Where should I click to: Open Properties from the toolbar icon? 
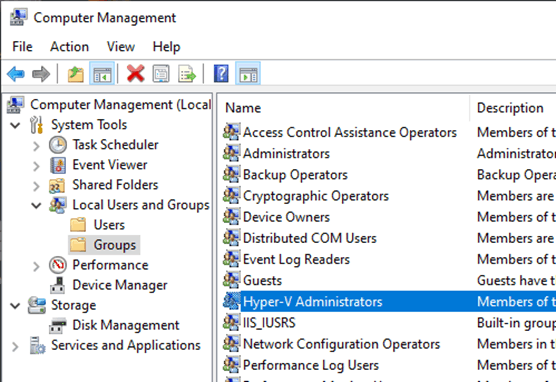click(161, 73)
